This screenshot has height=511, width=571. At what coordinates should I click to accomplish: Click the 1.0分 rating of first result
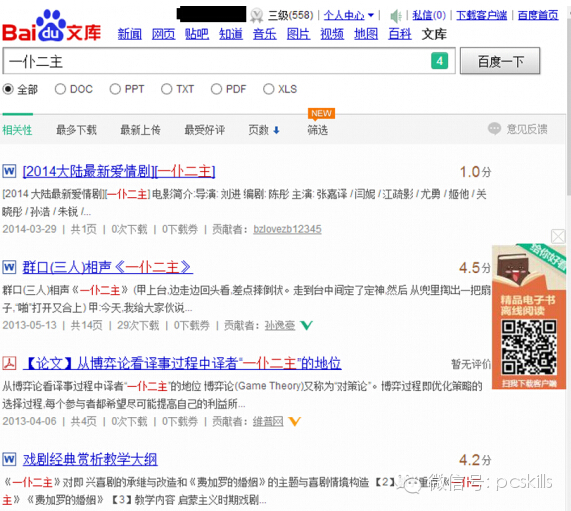[475, 172]
